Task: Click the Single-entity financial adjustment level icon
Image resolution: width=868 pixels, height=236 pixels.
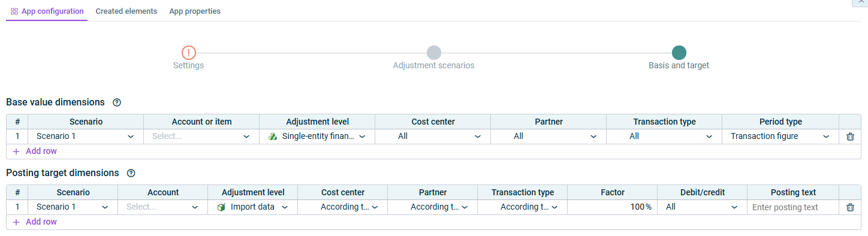Action: click(273, 137)
